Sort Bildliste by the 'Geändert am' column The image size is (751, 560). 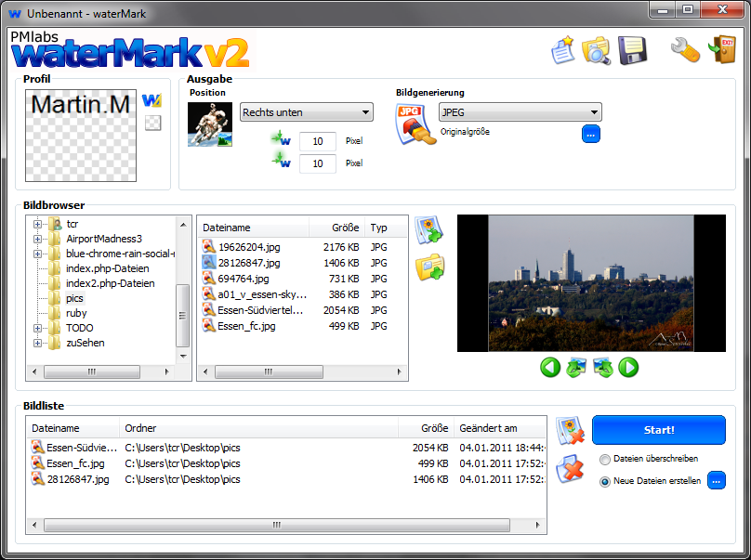click(500, 428)
